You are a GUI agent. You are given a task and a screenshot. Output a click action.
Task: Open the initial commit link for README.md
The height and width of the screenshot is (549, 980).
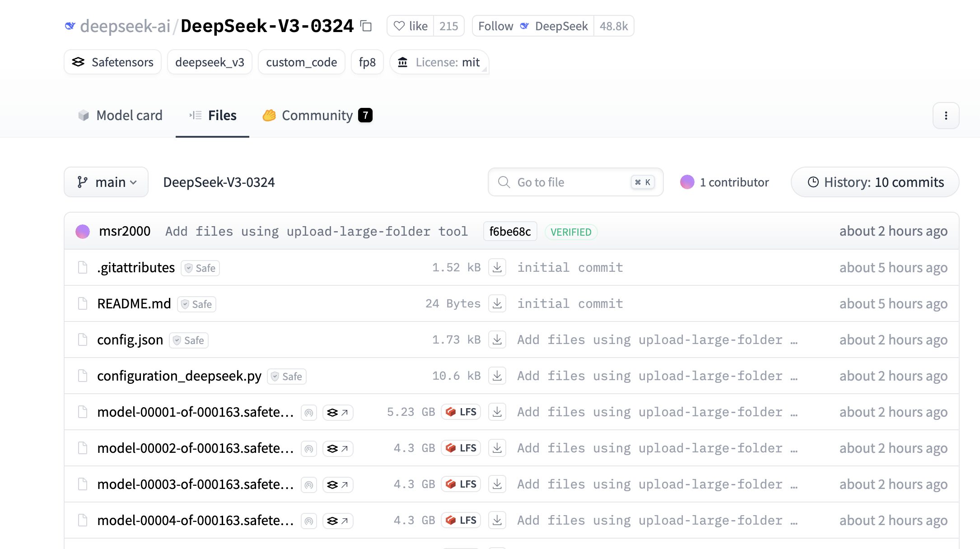tap(570, 303)
